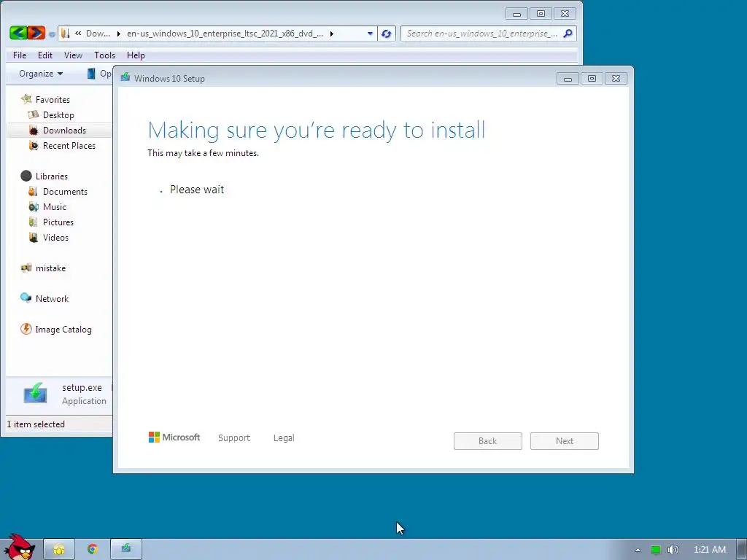Click the green tray status icon
The image size is (747, 560).
coord(656,550)
